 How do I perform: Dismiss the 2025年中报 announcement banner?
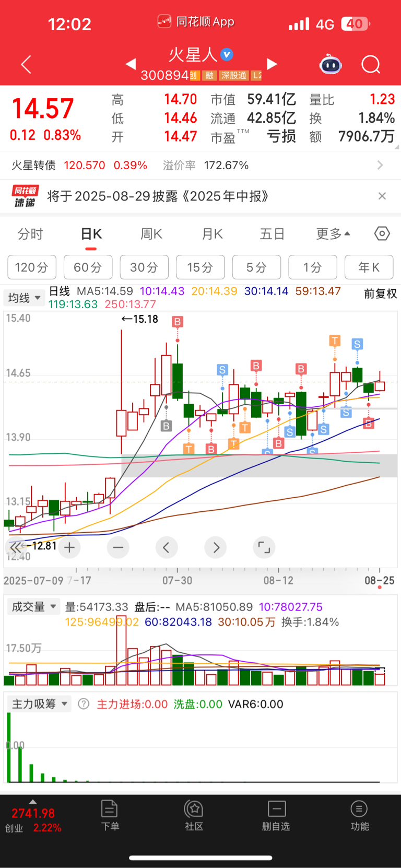pos(382,196)
